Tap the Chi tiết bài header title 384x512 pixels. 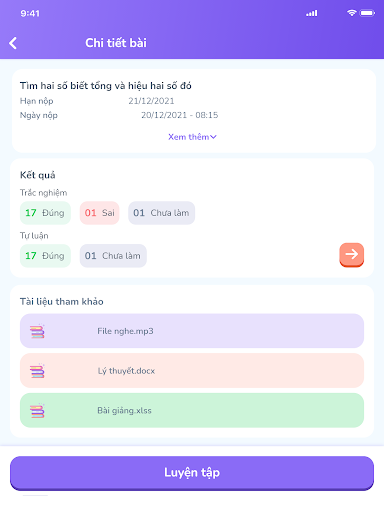[x=116, y=43]
